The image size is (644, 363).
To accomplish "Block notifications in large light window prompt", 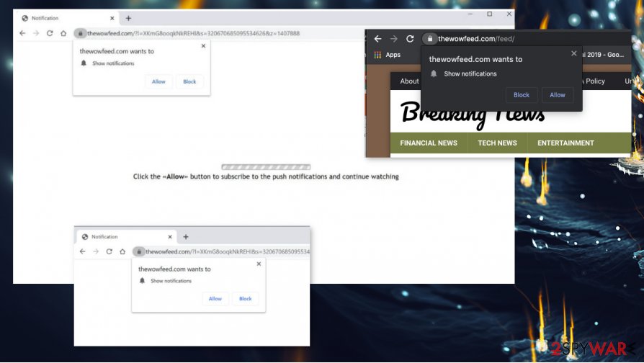I will coord(189,81).
